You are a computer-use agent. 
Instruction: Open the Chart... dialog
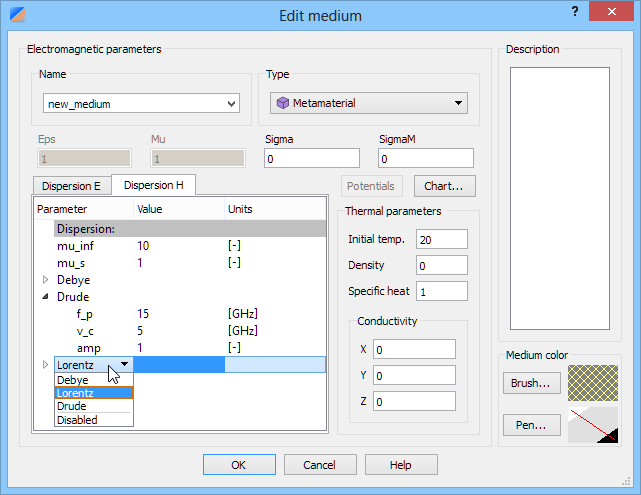coord(444,186)
